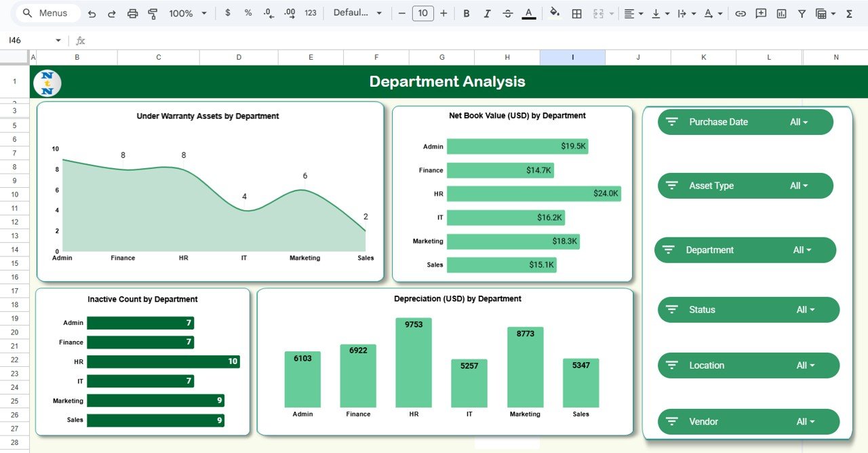Open the Department filter dropdown

pos(803,250)
